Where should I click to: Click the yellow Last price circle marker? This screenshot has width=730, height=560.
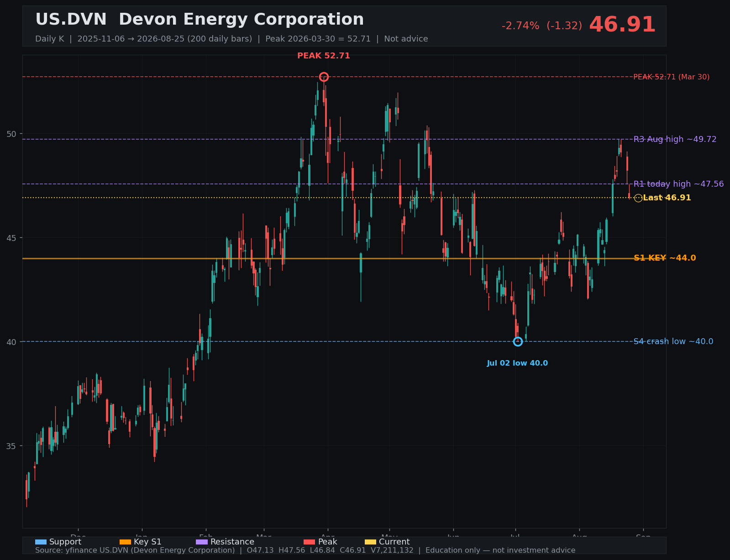(638, 198)
